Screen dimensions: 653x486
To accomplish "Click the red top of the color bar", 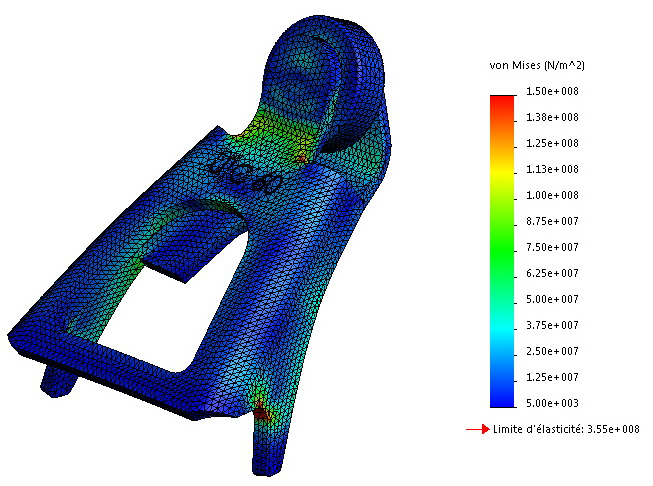I will tap(502, 100).
